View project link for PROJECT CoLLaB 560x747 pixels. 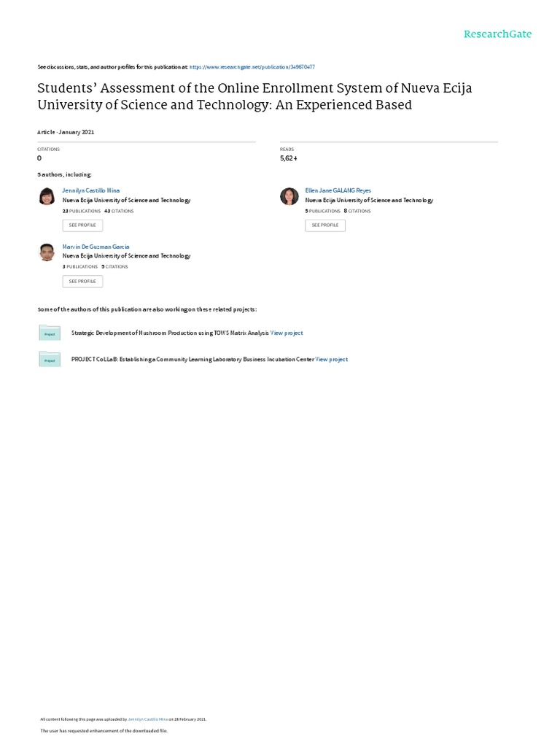click(x=332, y=359)
